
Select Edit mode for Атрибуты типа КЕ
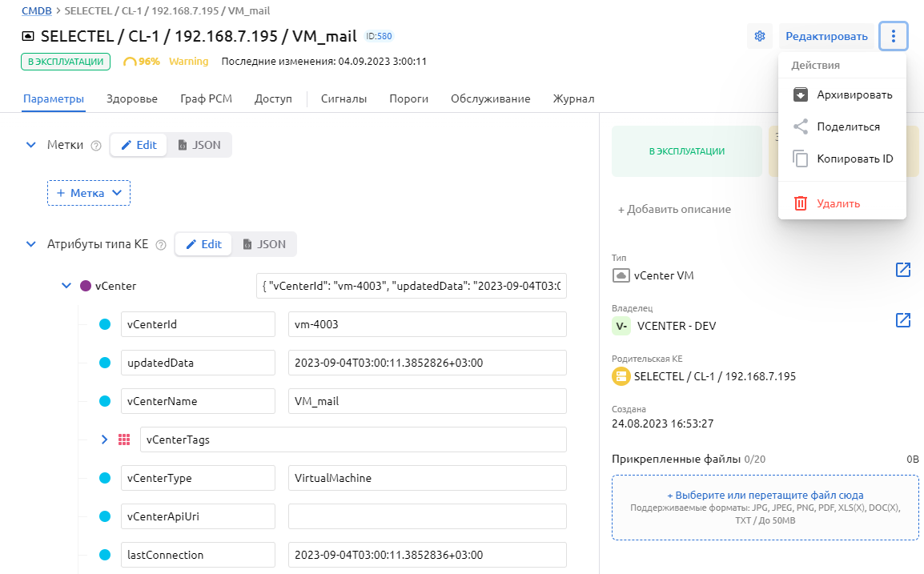pyautogui.click(x=204, y=244)
